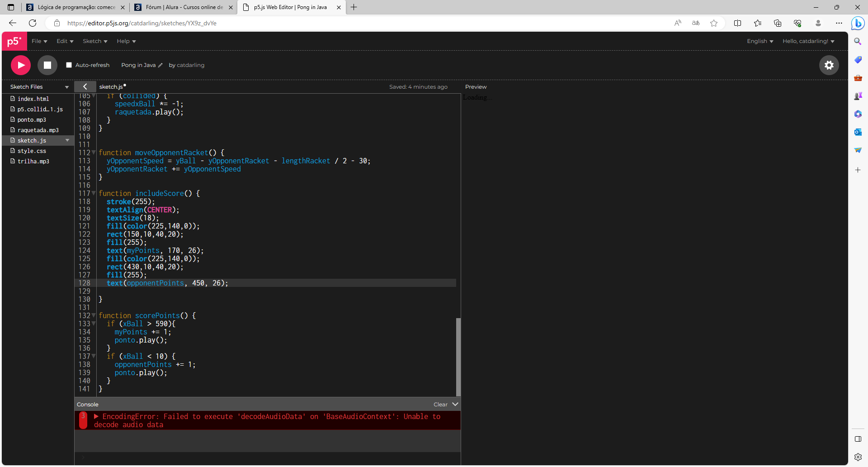Open the favorites list

coord(758,23)
